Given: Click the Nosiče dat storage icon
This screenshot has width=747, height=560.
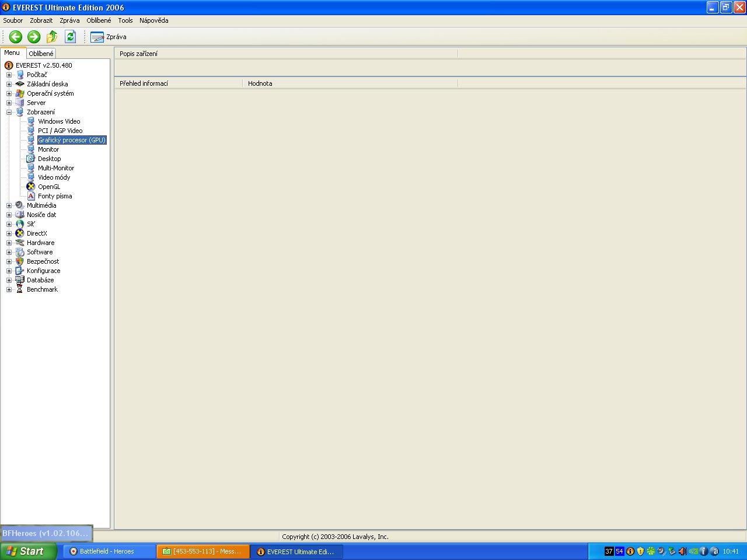Looking at the screenshot, I should click(20, 215).
